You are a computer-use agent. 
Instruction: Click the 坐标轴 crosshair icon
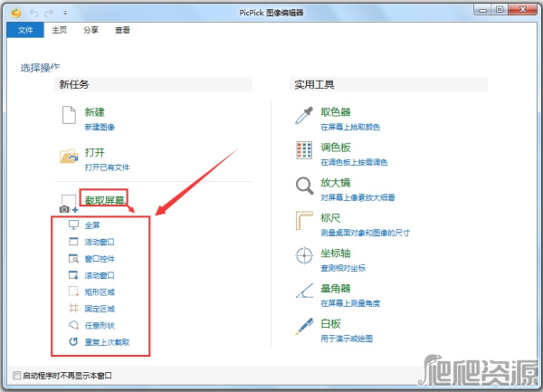(304, 256)
